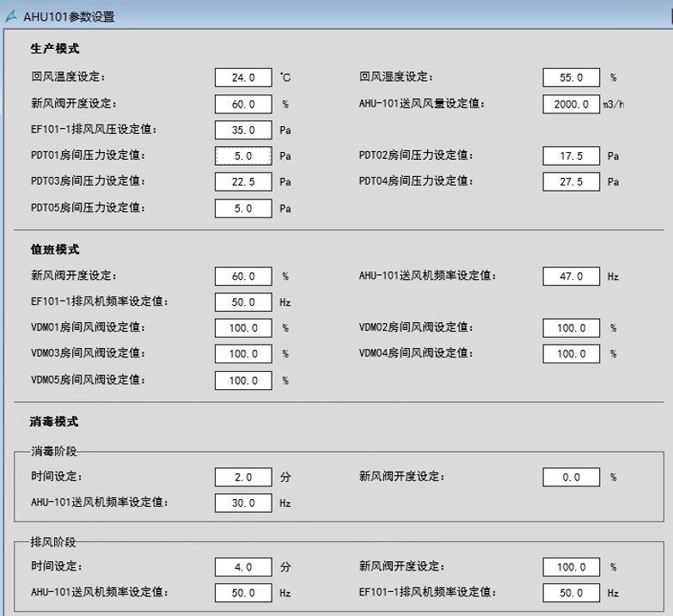Select 消毒阶段 新风阀开度设定 field showing 0.0
Viewport: 673px width, 616px height.
572,477
